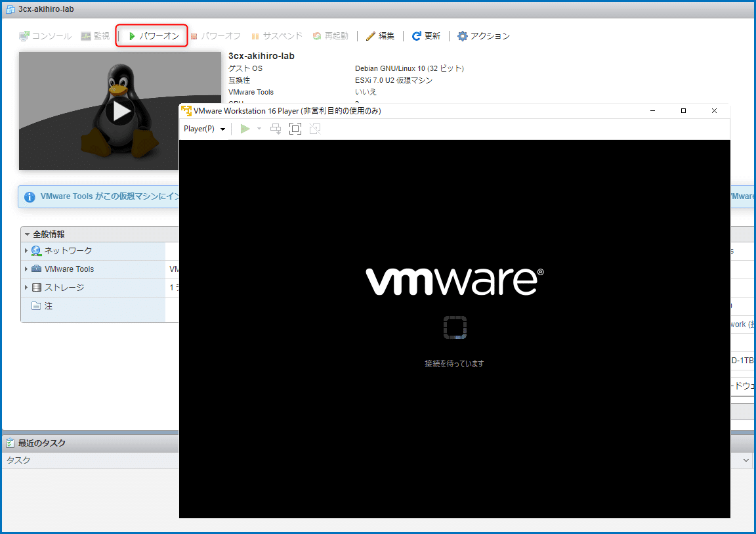Click the green play icon in Player toolbar
Viewport: 756px width, 534px height.
pos(245,129)
